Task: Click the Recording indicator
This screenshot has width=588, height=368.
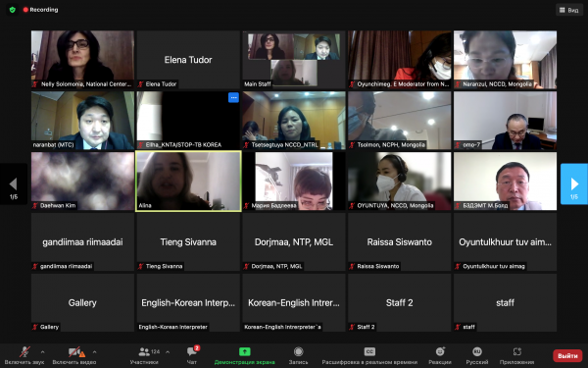Action: [x=40, y=10]
